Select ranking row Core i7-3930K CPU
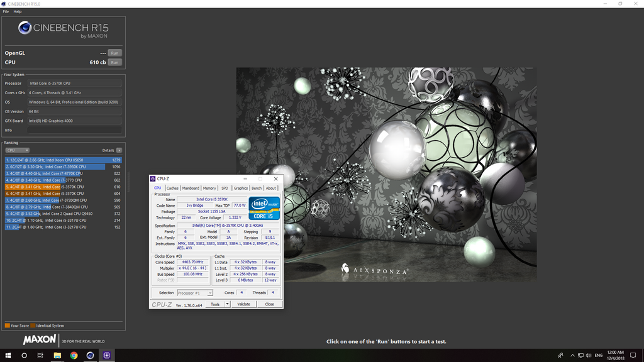Screen dimensions: 644x362 [x=64, y=167]
